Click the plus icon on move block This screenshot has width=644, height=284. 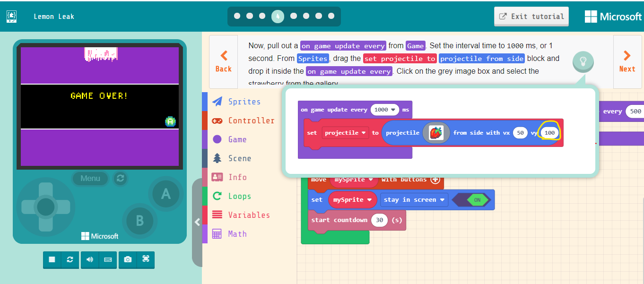click(435, 180)
